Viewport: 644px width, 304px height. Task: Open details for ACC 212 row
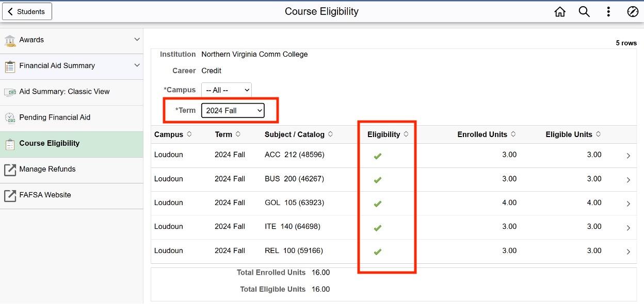click(628, 156)
